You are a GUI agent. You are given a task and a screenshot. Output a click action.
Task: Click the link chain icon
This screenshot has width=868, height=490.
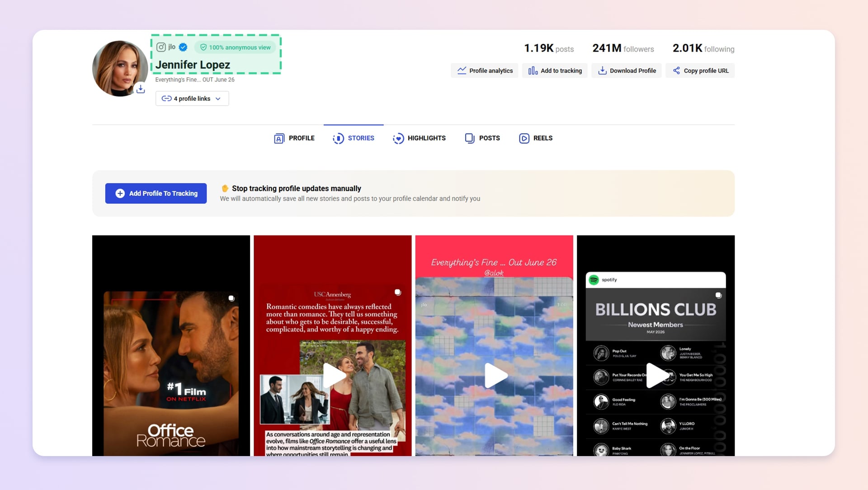[166, 99]
